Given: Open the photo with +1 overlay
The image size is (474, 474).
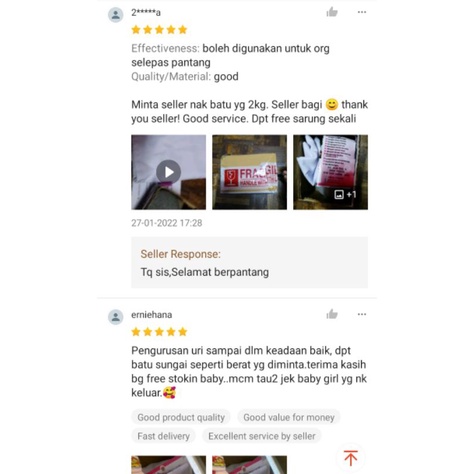Looking at the screenshot, I should [330, 172].
